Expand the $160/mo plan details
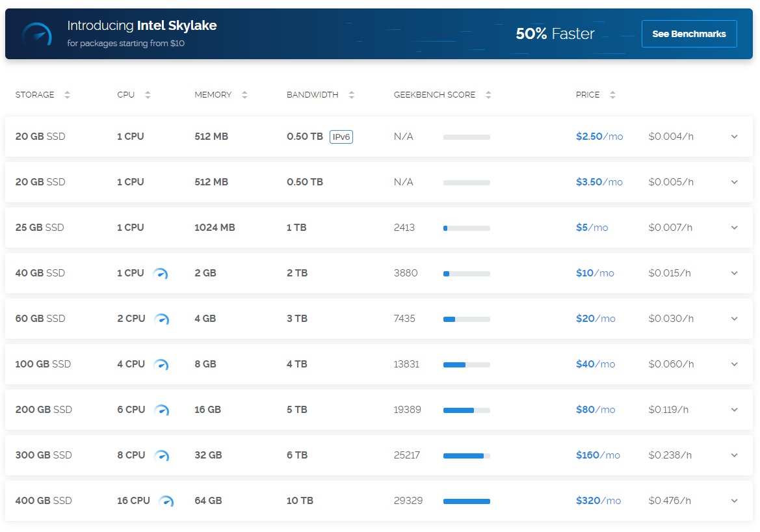 click(734, 456)
